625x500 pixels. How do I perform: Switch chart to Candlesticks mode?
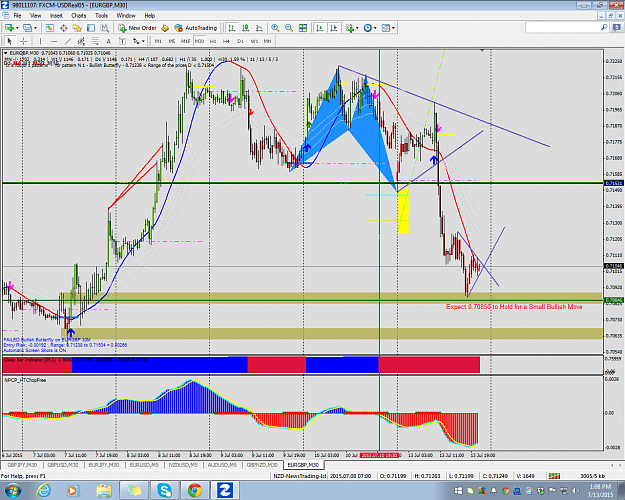tap(246, 28)
